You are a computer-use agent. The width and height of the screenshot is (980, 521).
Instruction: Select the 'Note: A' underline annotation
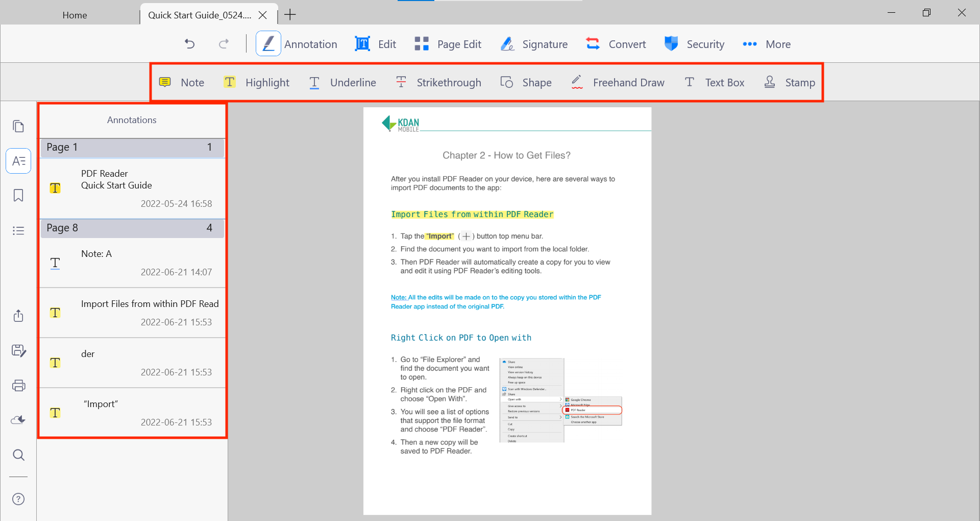tap(132, 263)
